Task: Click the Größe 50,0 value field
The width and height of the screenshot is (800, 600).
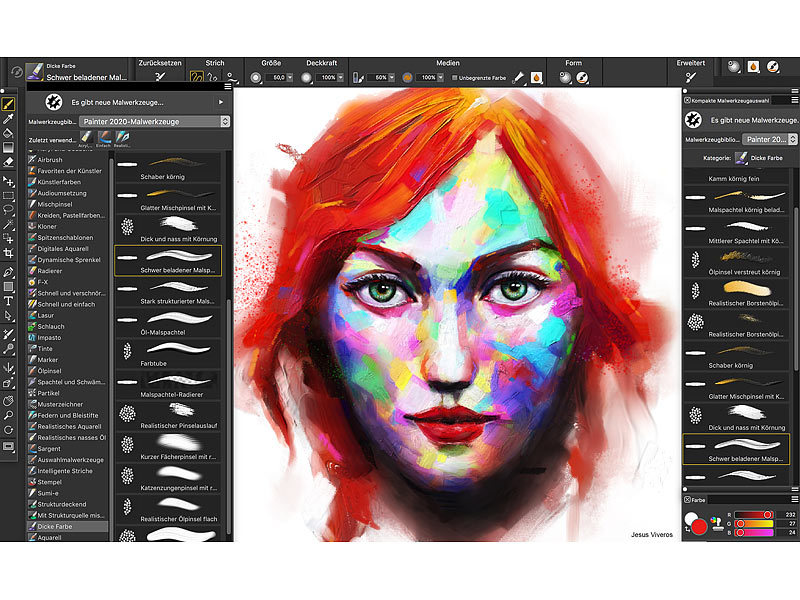Action: click(276, 78)
